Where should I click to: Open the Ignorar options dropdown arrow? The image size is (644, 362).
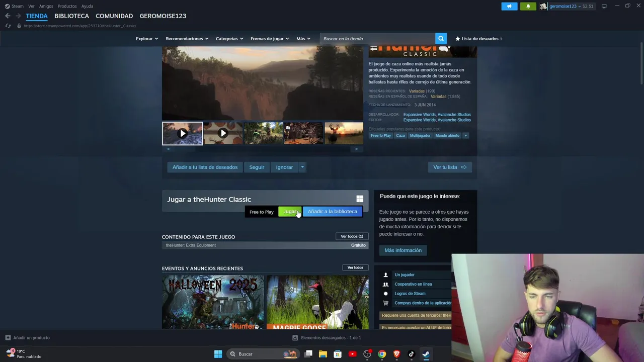[x=302, y=167]
